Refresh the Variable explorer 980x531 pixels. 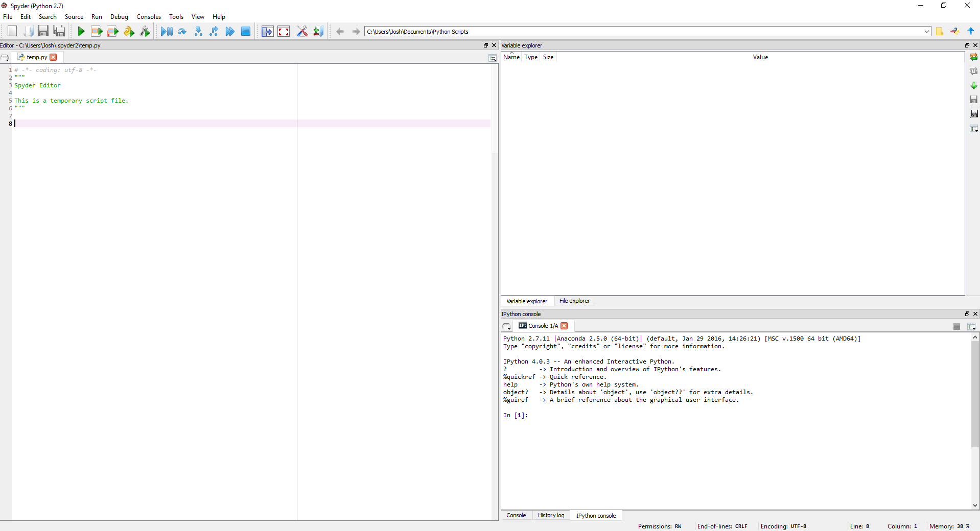974,57
